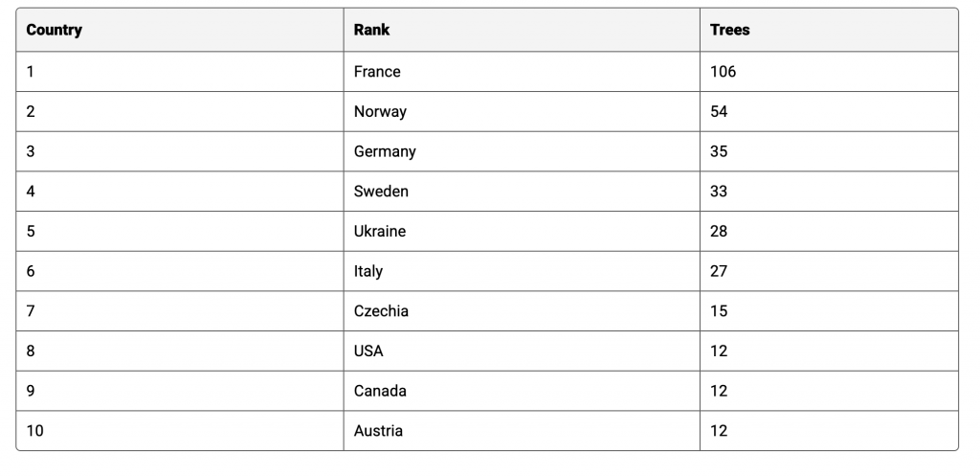980x476 pixels.
Task: Click the Rank column header
Action: (372, 30)
